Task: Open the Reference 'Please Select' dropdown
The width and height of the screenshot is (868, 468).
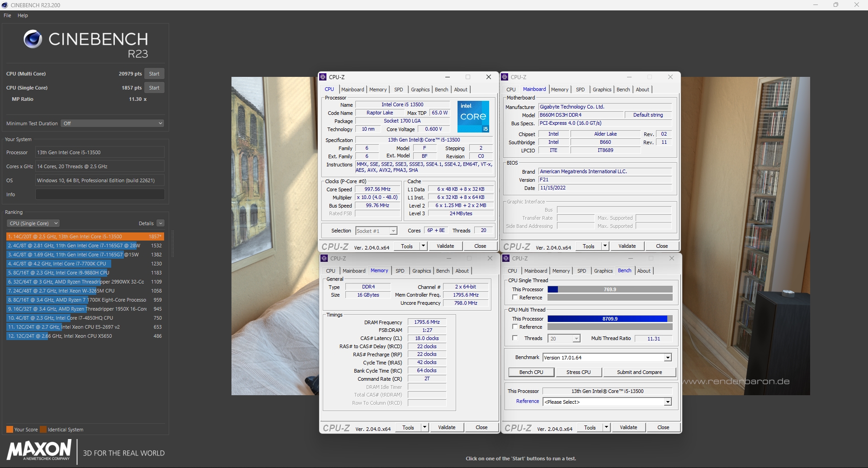Action: [x=668, y=402]
